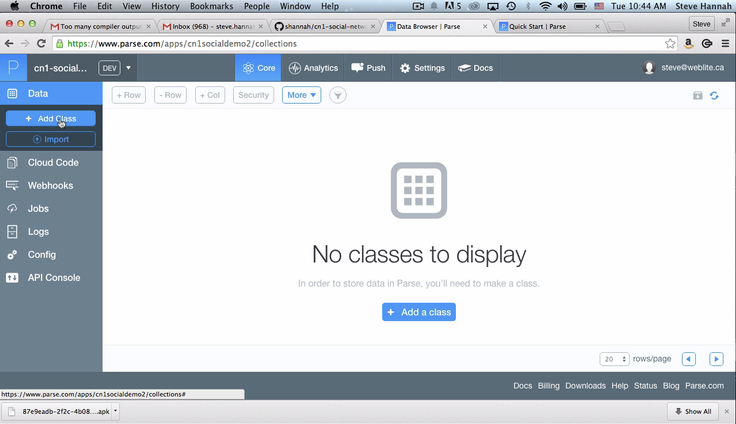Image resolution: width=736 pixels, height=424 pixels.
Task: Click the Security button
Action: 253,95
